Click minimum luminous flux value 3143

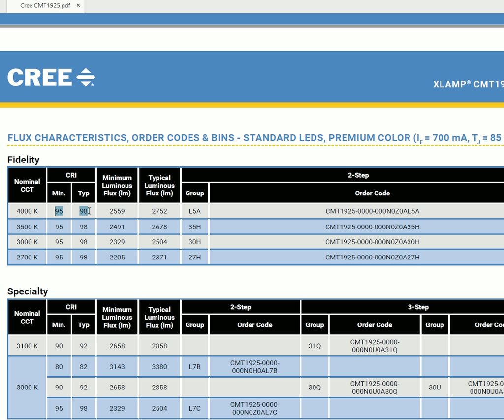(x=117, y=367)
